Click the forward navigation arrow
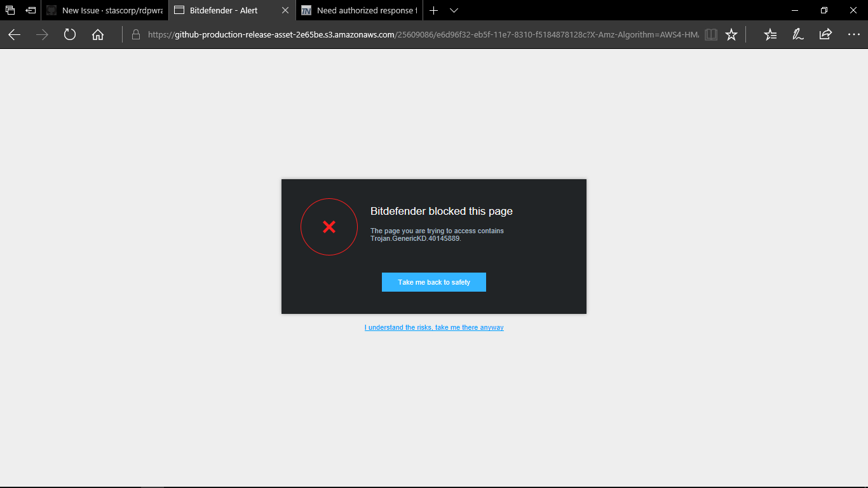 (42, 35)
